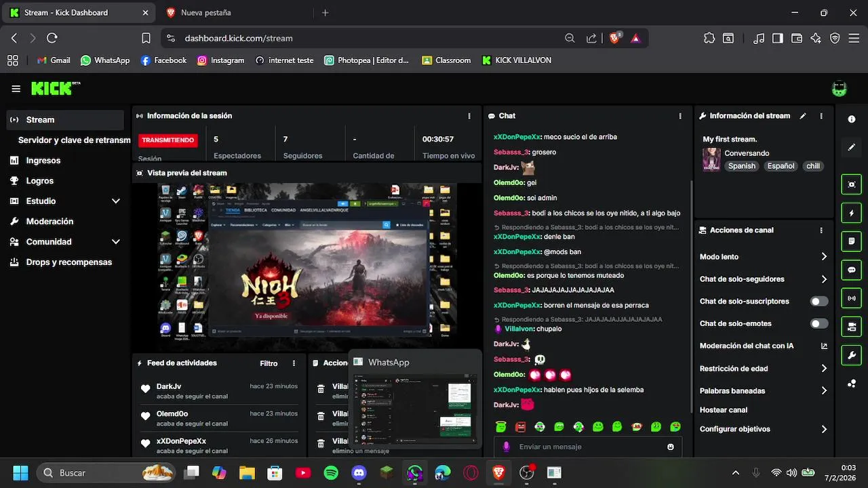
Task: Open the KICK VILLALVON bookmark
Action: pos(516,60)
